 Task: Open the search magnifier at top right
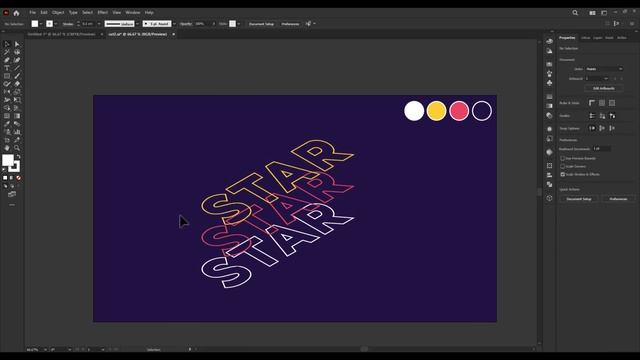coord(575,13)
